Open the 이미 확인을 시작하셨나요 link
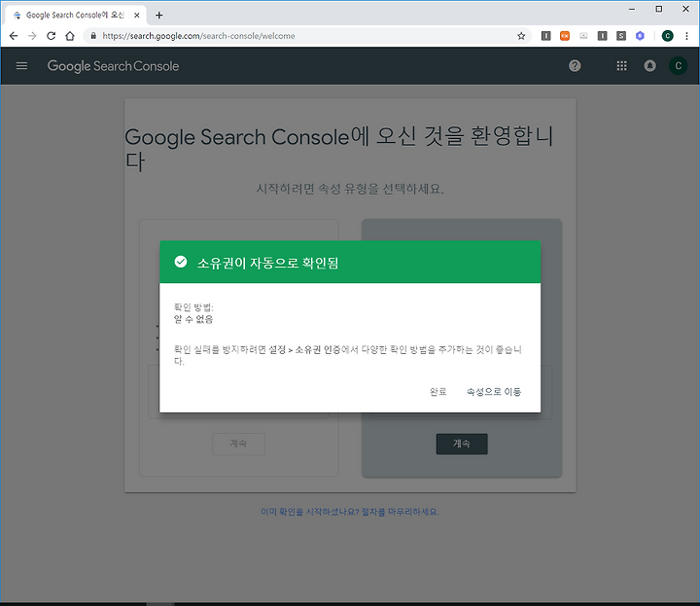This screenshot has height=606, width=700. point(350,512)
